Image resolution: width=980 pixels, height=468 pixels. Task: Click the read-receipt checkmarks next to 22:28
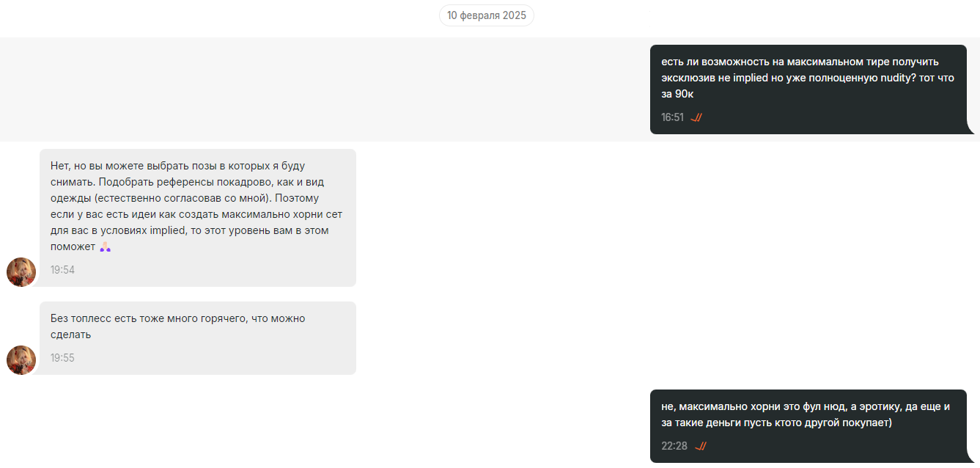point(700,446)
